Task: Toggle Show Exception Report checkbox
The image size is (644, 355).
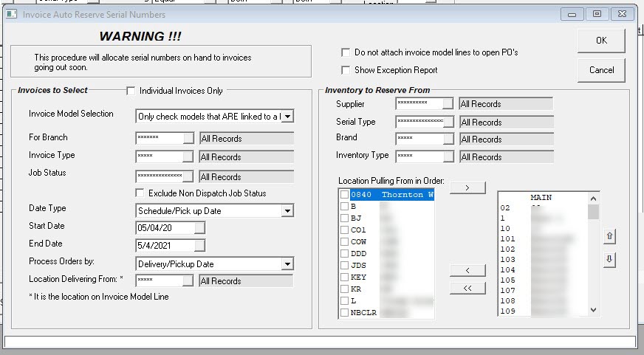Action: pyautogui.click(x=346, y=70)
